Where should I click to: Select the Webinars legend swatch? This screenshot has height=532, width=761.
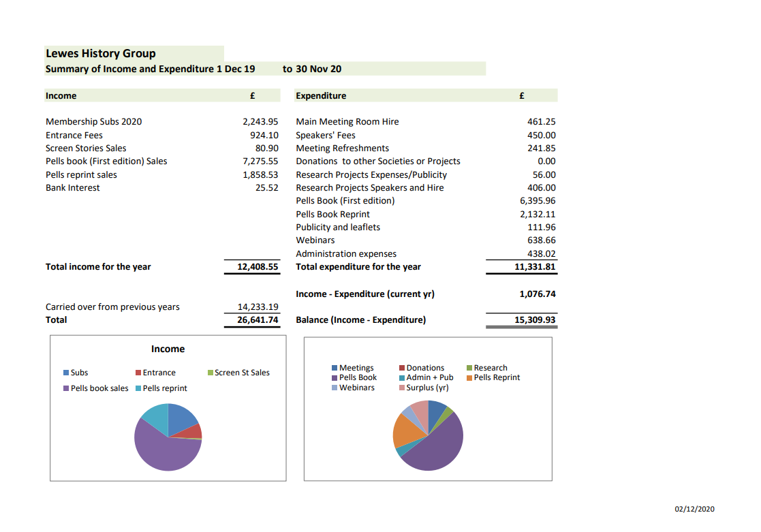[x=335, y=388]
